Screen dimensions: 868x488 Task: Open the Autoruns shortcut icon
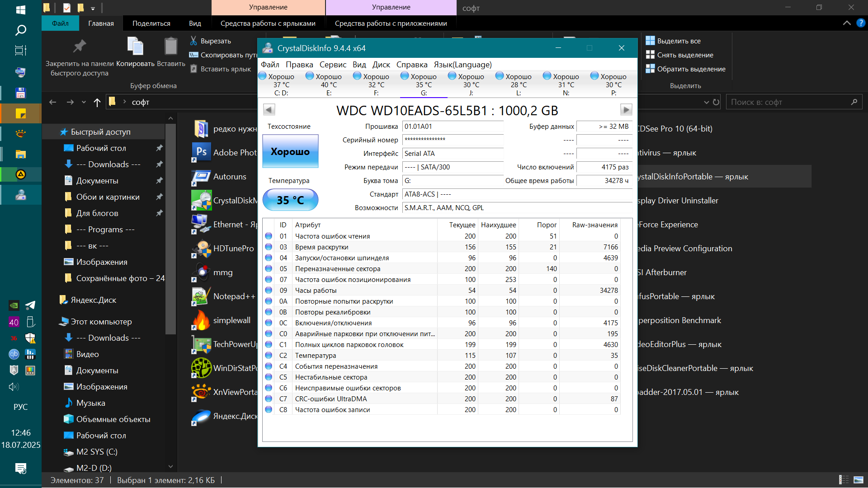[x=201, y=177]
